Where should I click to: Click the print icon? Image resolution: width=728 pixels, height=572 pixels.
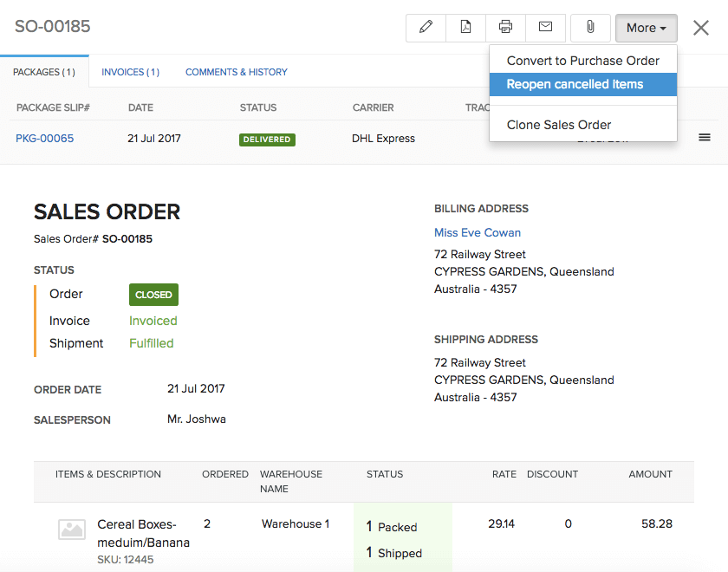pyautogui.click(x=505, y=28)
